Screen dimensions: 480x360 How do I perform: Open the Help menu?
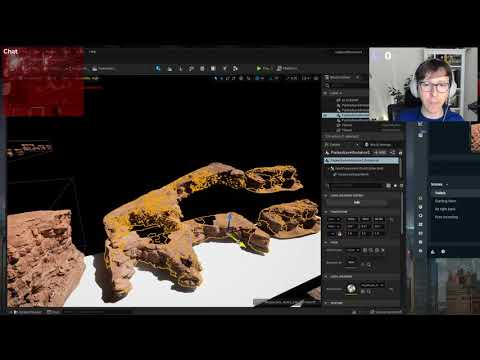coord(92,52)
